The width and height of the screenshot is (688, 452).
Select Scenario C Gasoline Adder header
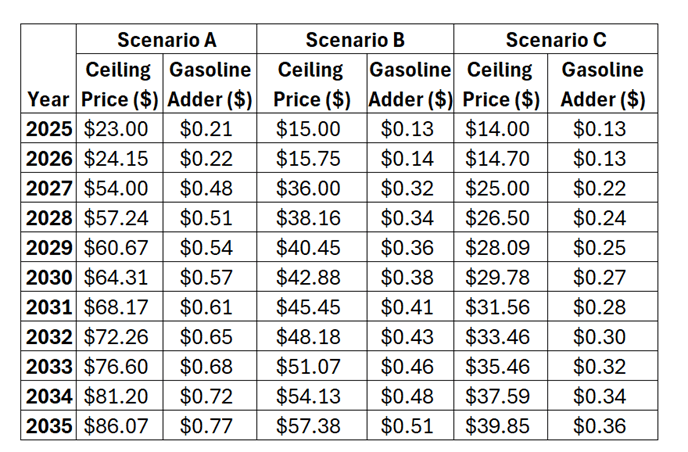coord(602,85)
